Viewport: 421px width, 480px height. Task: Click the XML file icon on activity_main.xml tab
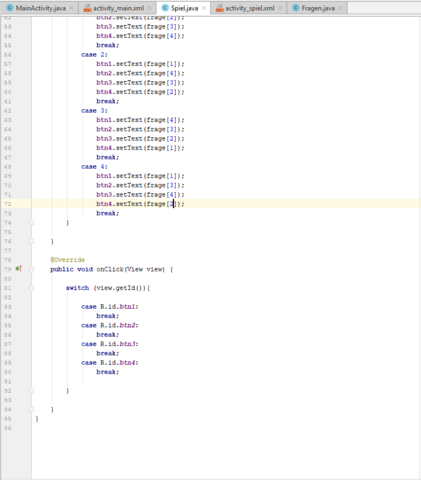click(87, 8)
